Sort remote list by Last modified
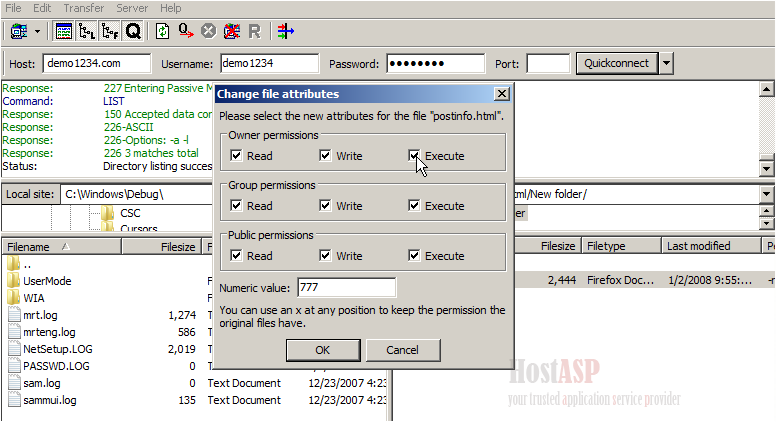Image resolution: width=776 pixels, height=422 pixels. tap(711, 246)
